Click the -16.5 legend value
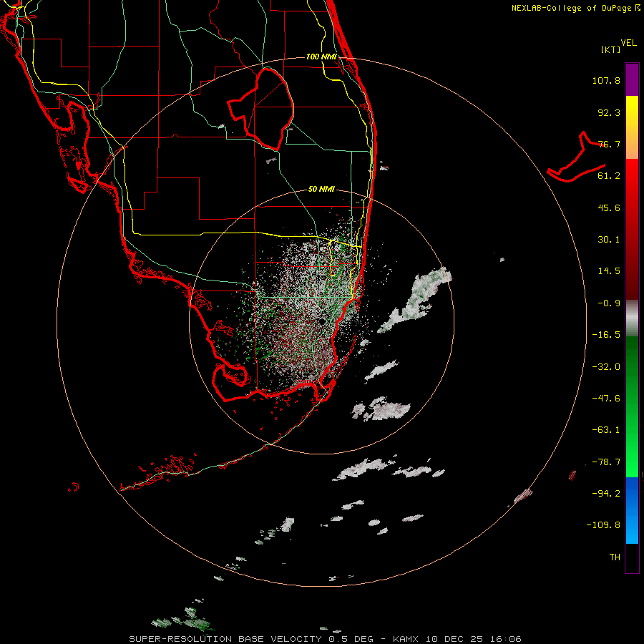The width and height of the screenshot is (644, 644). click(606, 335)
